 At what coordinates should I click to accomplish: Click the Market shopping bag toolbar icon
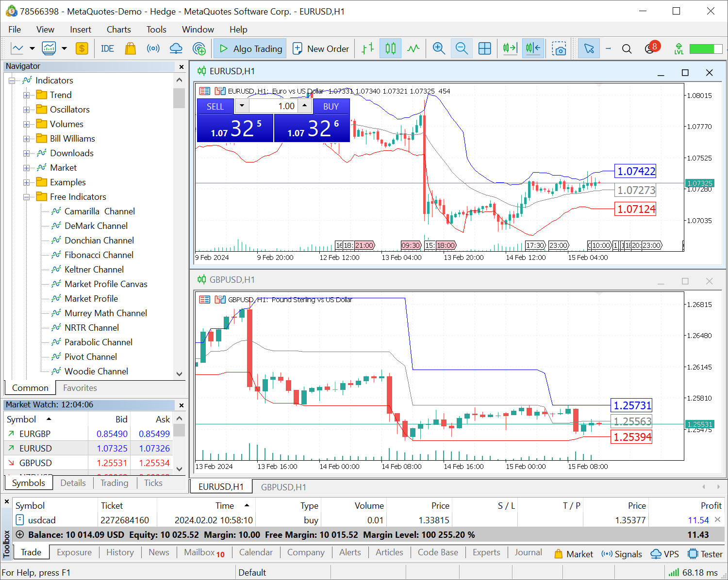(x=130, y=48)
